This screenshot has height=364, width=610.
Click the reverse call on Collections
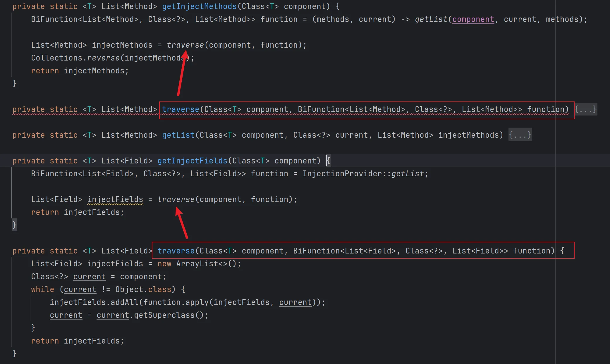(103, 58)
